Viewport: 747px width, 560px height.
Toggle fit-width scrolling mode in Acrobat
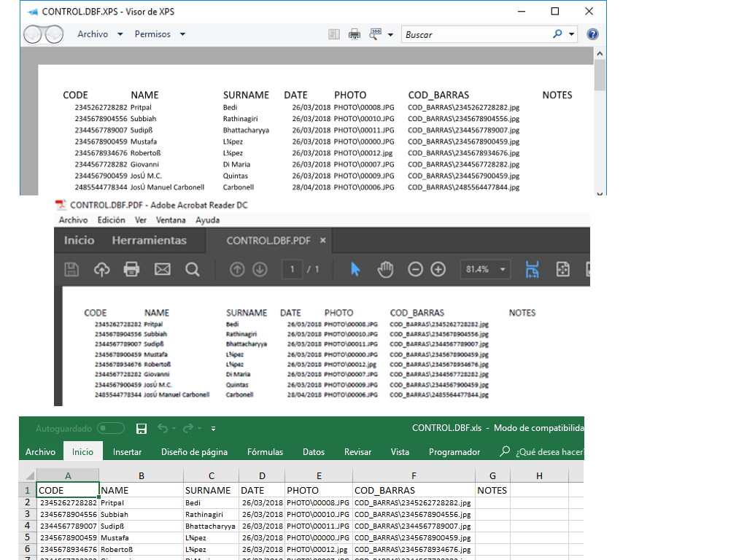pos(532,269)
